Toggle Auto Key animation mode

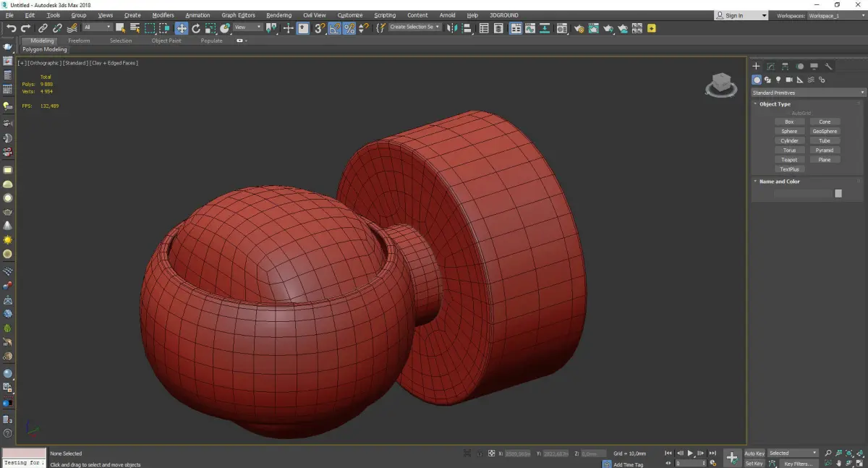tap(754, 454)
